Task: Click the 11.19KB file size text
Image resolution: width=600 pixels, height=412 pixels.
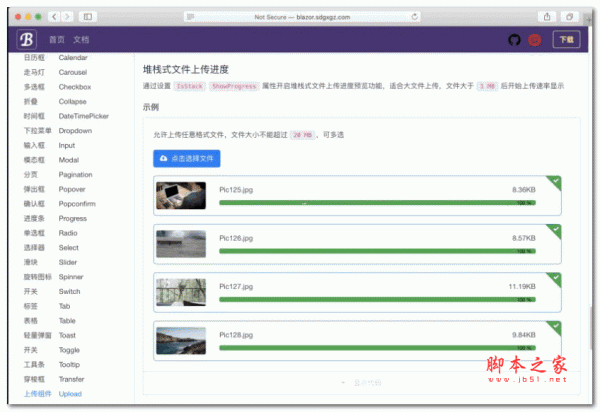Action: pyautogui.click(x=522, y=287)
